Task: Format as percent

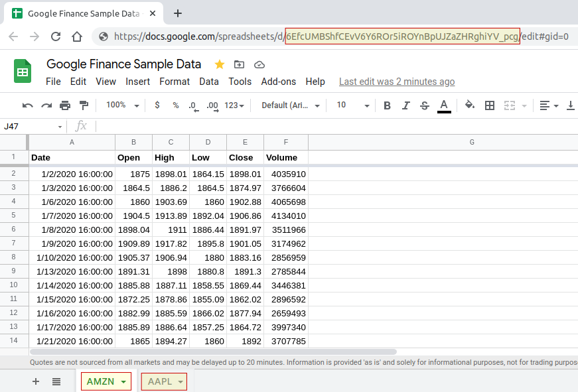Action: click(x=176, y=105)
